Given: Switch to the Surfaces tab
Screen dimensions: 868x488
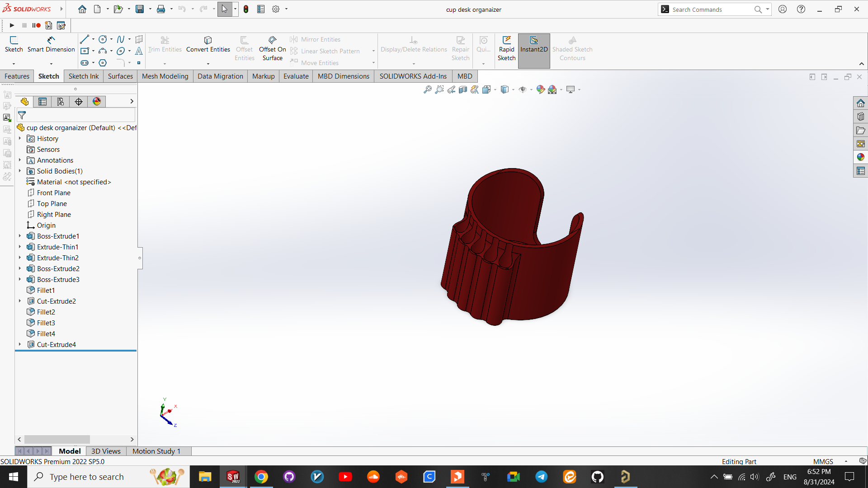Looking at the screenshot, I should pyautogui.click(x=120, y=76).
